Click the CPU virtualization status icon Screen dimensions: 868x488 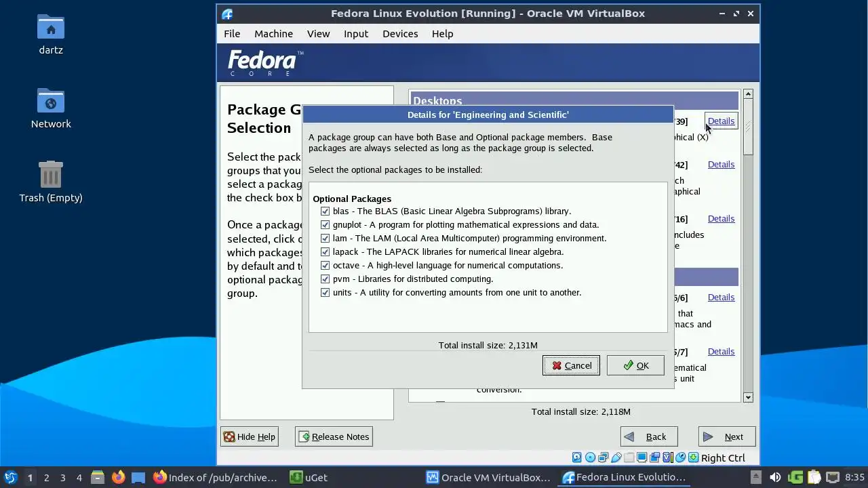tap(668, 457)
